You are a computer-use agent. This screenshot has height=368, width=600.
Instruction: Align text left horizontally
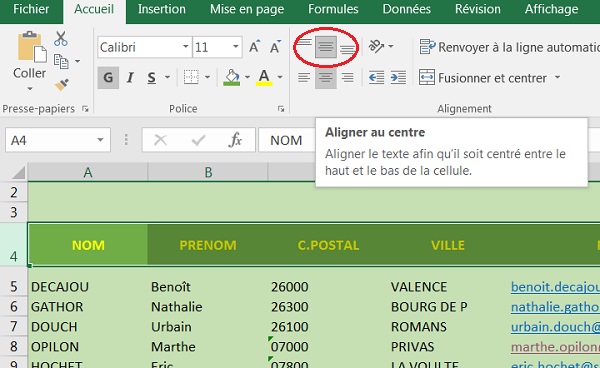pos(304,78)
